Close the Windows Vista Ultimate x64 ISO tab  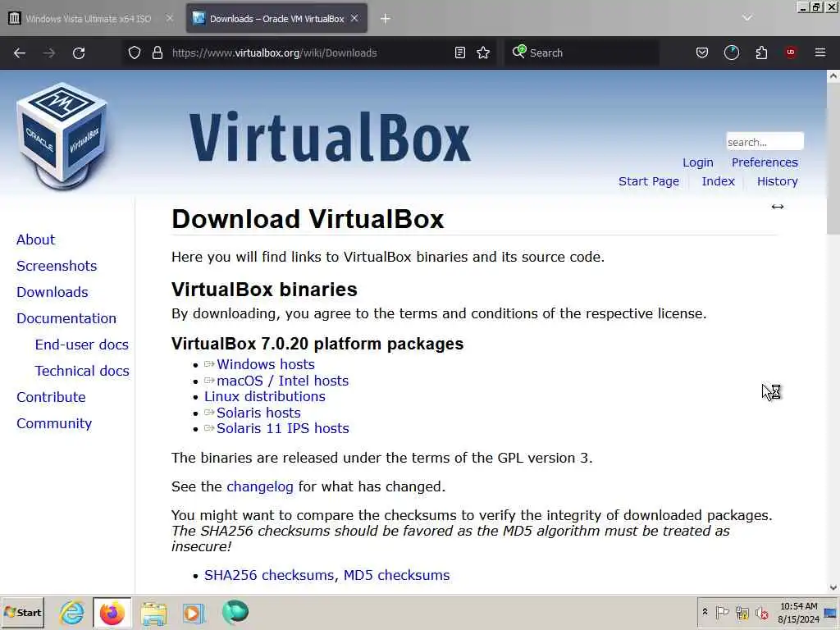click(x=169, y=18)
